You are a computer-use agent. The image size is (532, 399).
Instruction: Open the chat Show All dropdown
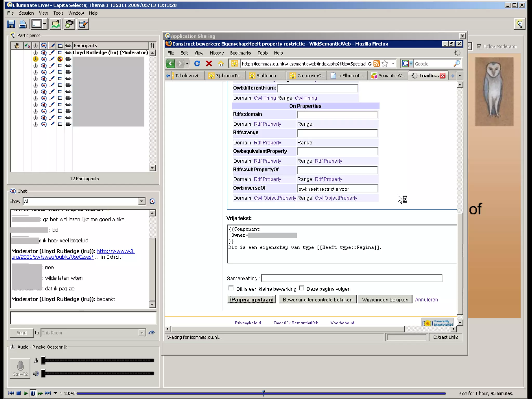point(141,201)
